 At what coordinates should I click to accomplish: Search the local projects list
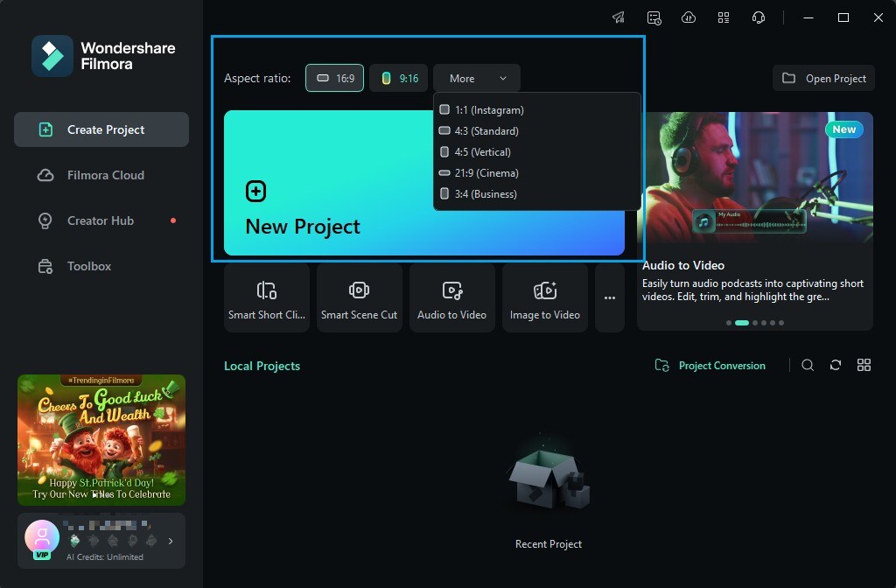[808, 365]
